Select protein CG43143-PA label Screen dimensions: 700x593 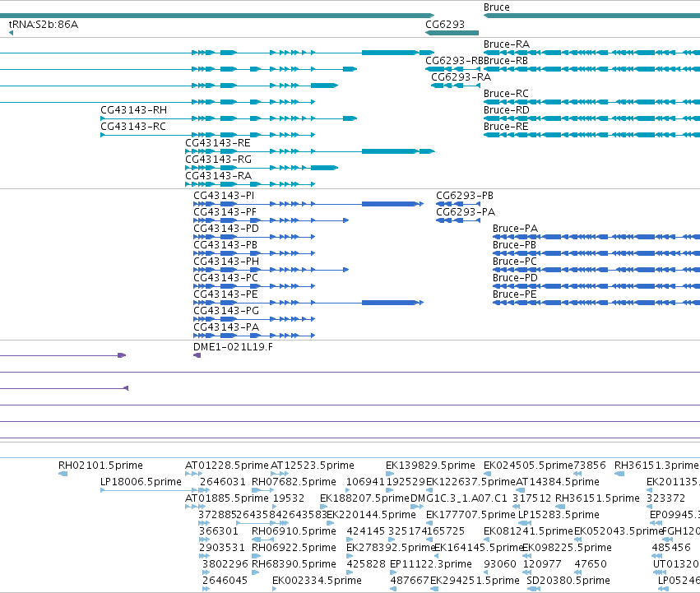point(226,328)
